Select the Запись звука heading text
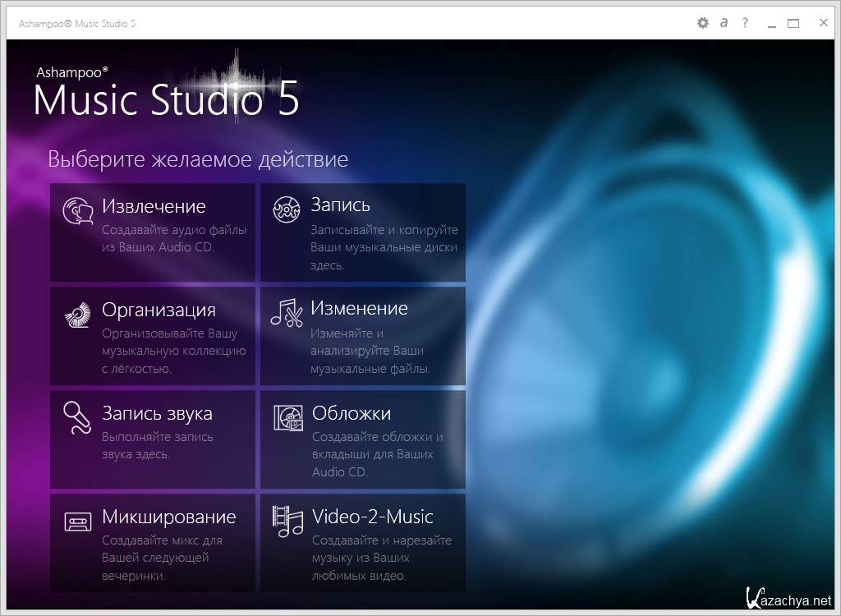Viewport: 841px width, 616px height. 157,413
